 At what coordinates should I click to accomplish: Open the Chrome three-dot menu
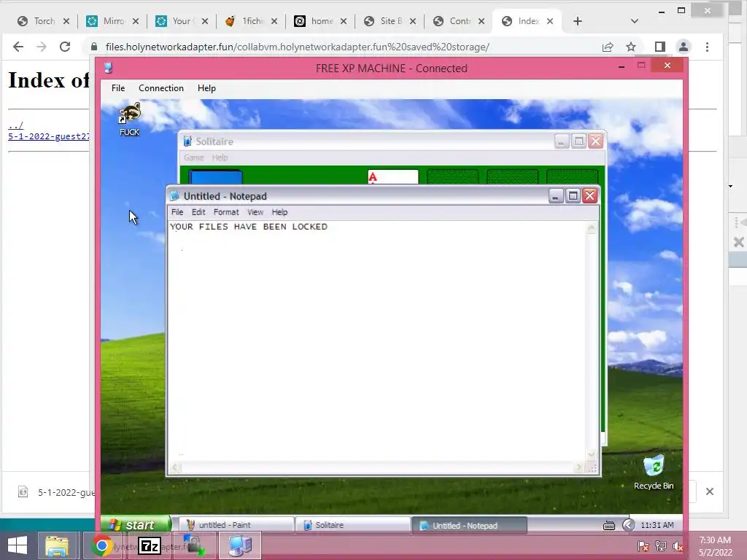[707, 47]
